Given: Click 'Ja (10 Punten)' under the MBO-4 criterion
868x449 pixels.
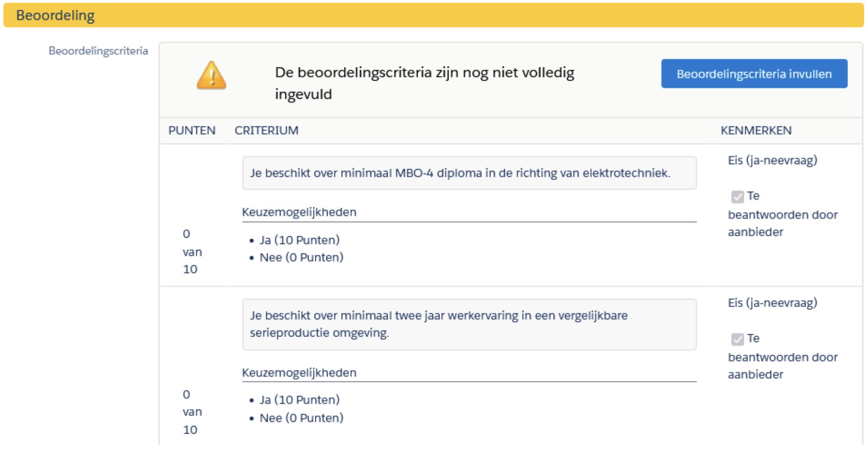Looking at the screenshot, I should pyautogui.click(x=299, y=240).
